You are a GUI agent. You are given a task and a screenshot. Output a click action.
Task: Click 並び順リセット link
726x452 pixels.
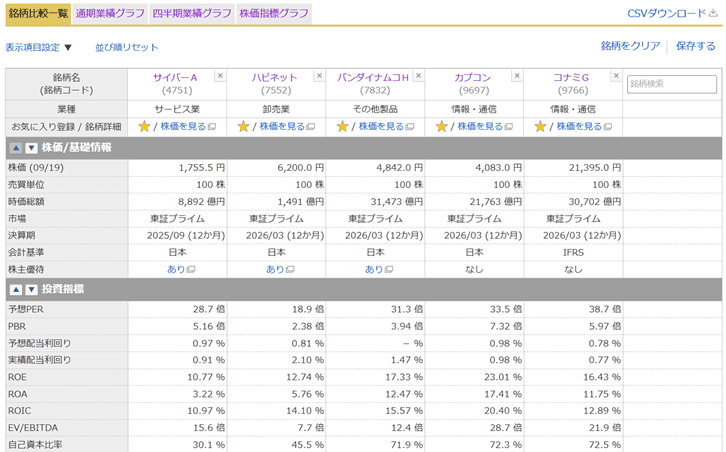point(127,47)
